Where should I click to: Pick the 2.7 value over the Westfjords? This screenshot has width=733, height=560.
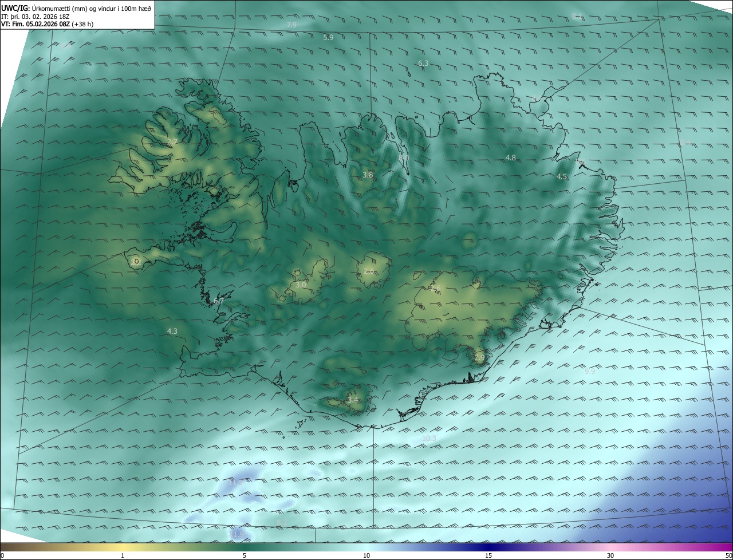click(x=172, y=141)
